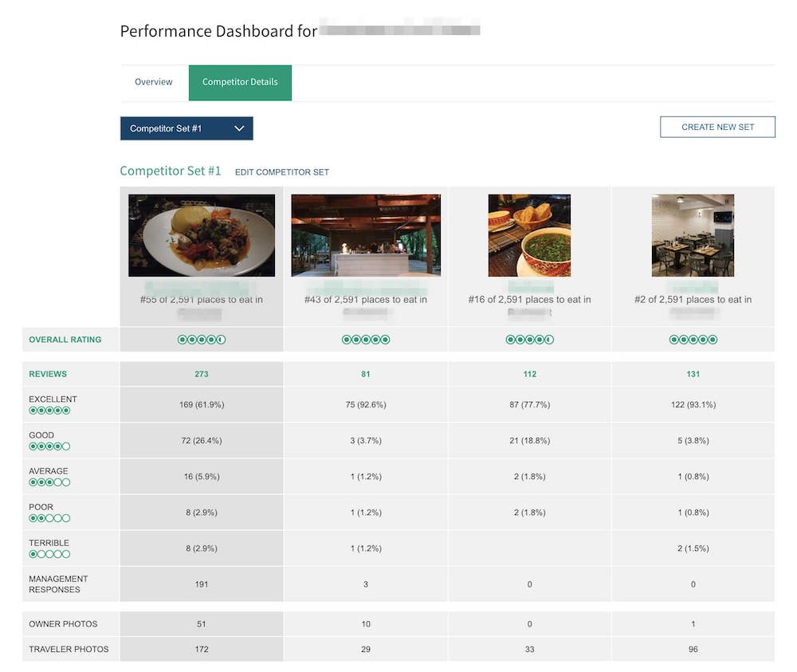Click overall rating bubbles for #55 restaurant

click(x=202, y=340)
